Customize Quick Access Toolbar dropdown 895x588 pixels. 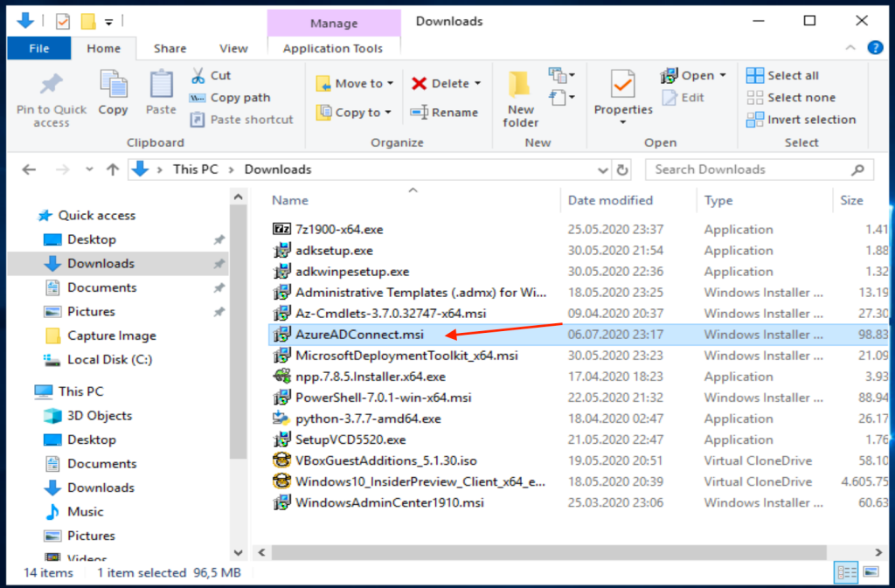pyautogui.click(x=108, y=22)
